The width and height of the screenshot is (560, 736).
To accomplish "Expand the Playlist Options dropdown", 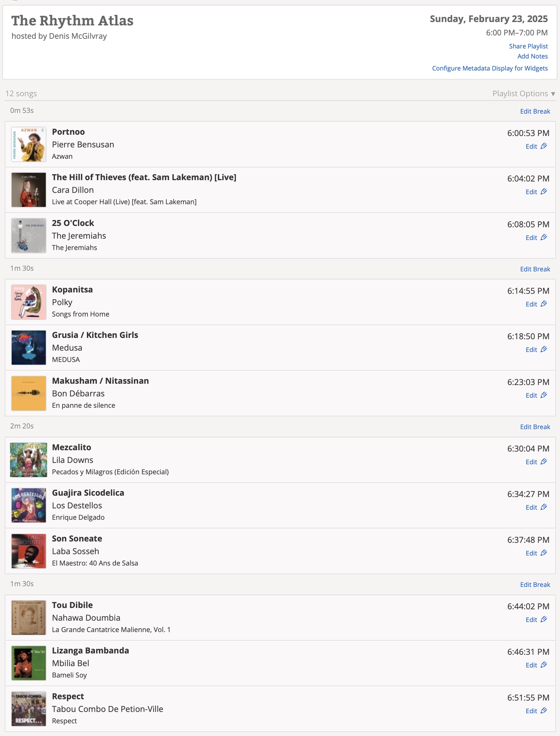I will tap(523, 94).
